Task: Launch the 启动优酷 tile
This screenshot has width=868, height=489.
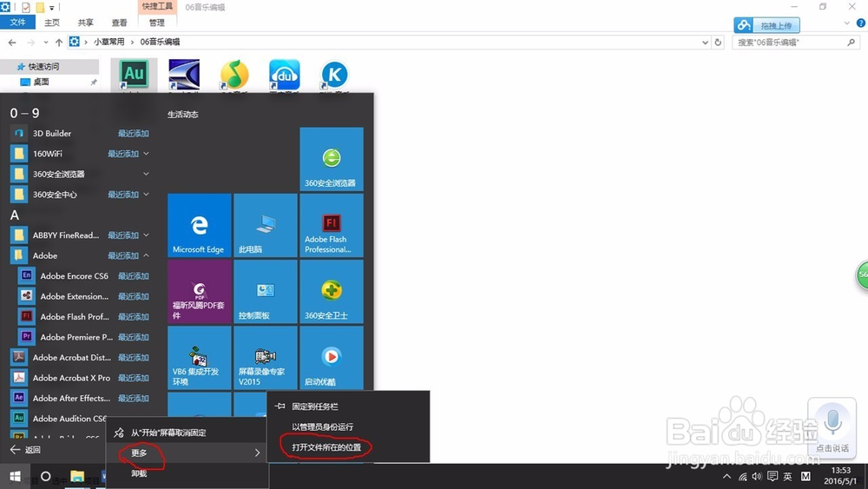Action: pos(332,358)
